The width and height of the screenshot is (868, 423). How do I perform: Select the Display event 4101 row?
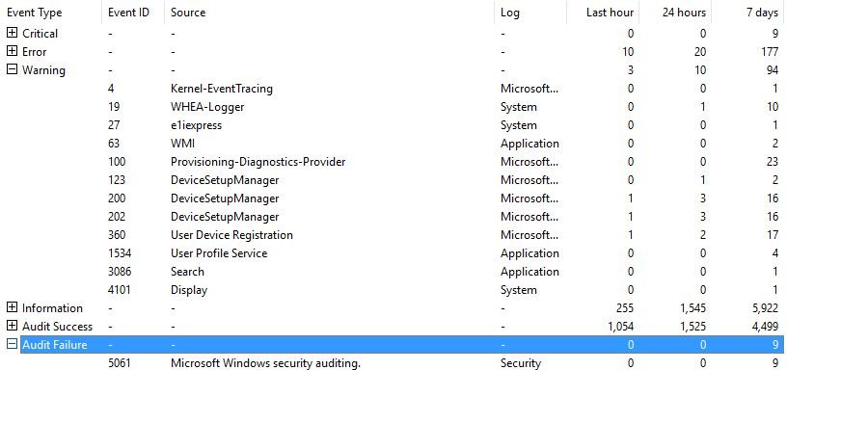pyautogui.click(x=392, y=289)
